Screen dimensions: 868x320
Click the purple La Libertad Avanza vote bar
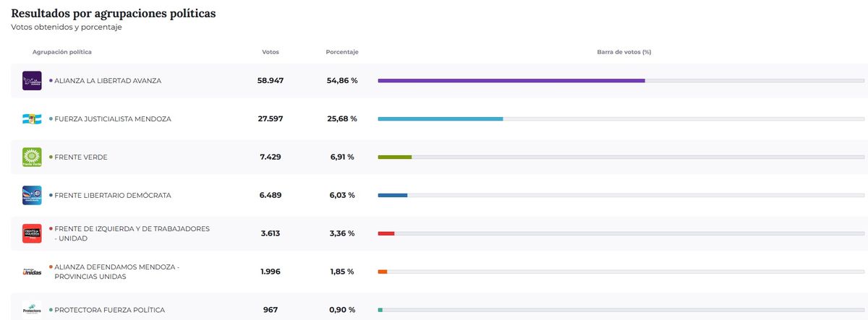click(x=511, y=80)
